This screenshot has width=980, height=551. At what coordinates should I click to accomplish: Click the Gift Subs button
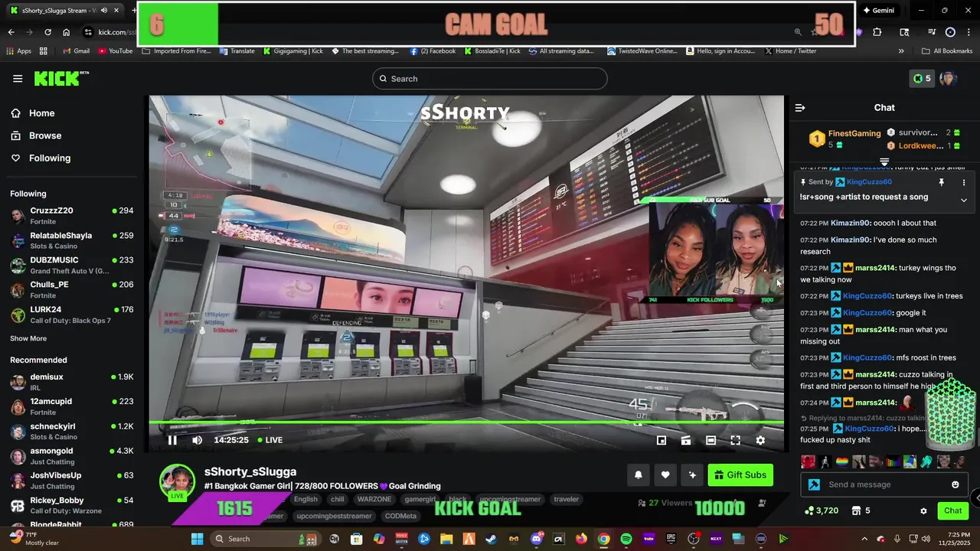[x=740, y=475]
